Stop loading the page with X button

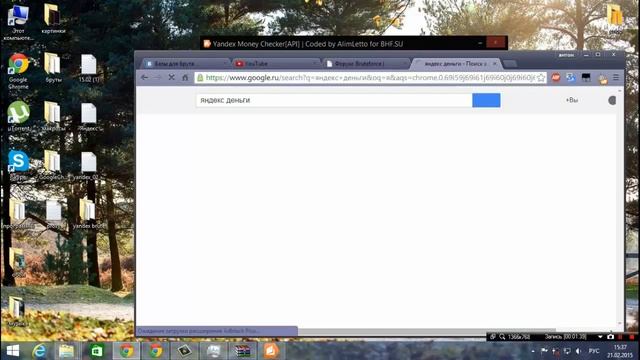click(171, 77)
